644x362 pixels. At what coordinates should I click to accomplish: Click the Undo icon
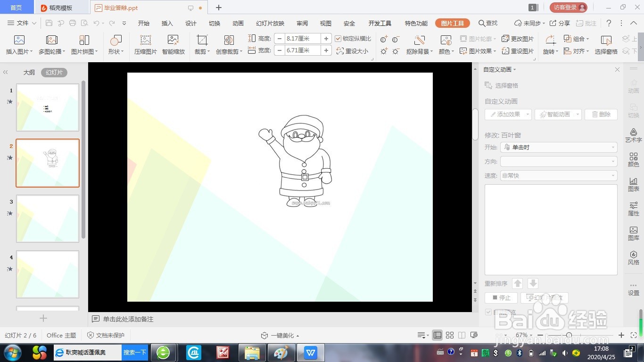coord(96,23)
